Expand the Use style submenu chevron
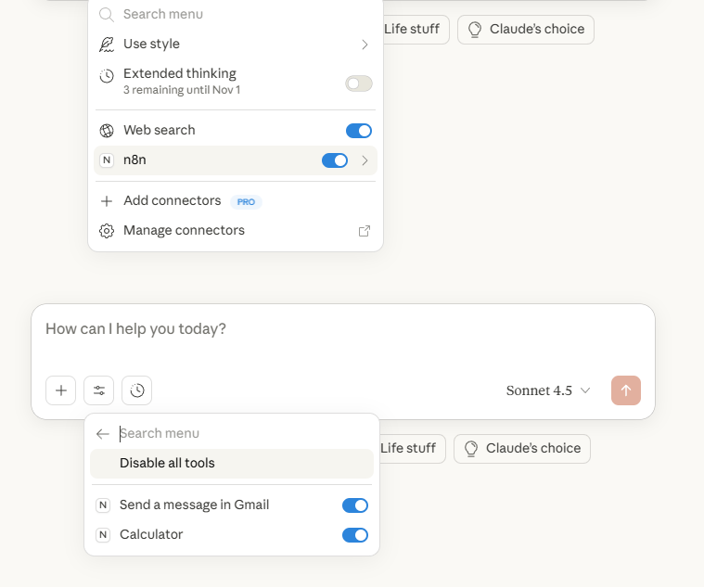The width and height of the screenshot is (704, 588). (365, 45)
